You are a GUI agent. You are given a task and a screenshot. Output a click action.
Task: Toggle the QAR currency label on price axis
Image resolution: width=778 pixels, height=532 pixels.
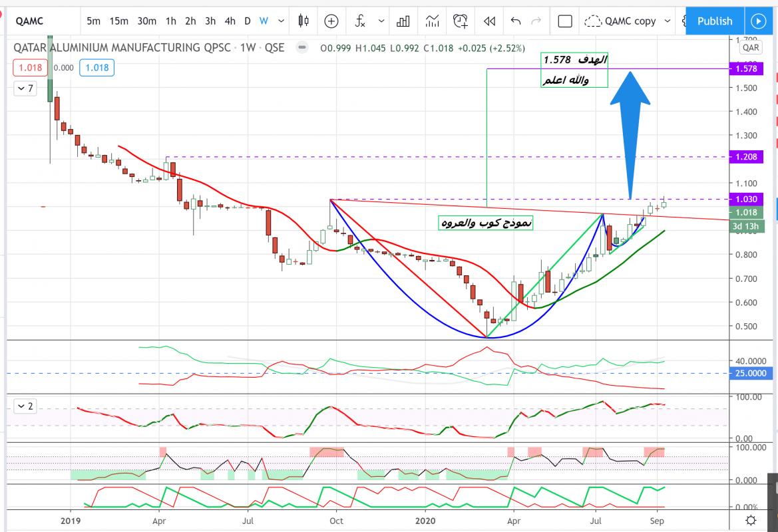751,47
